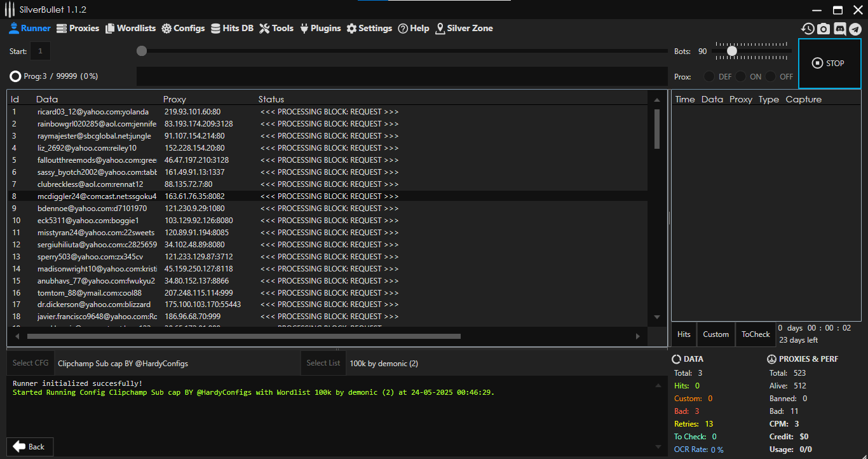The image size is (868, 459).
Task: Open the Proxies section
Action: coord(78,28)
